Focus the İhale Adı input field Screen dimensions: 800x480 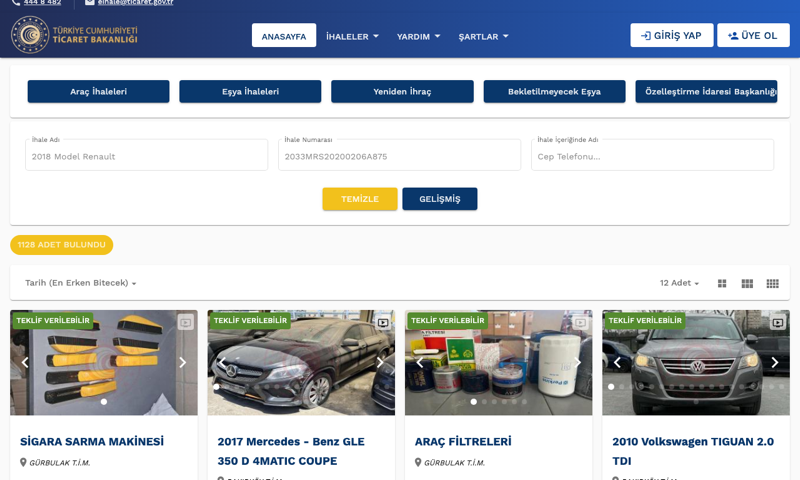pos(146,155)
